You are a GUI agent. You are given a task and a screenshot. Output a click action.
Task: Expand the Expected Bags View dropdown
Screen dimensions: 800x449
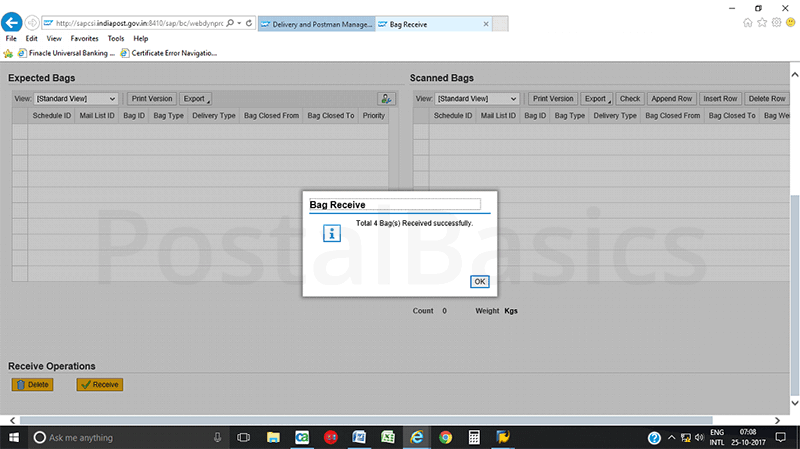pos(77,99)
